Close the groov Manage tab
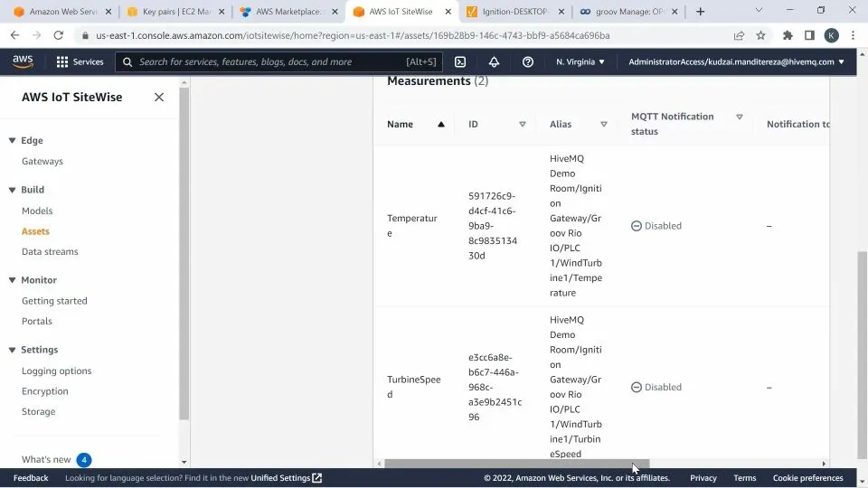 click(675, 12)
